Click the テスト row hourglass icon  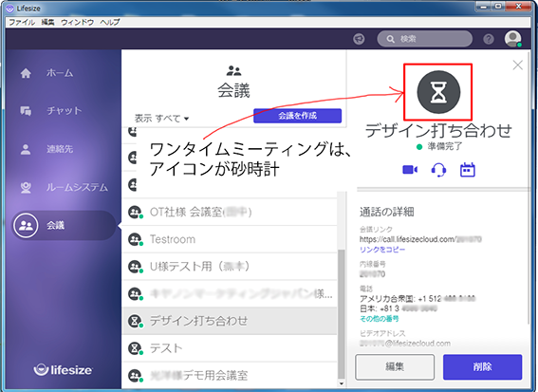[135, 348]
